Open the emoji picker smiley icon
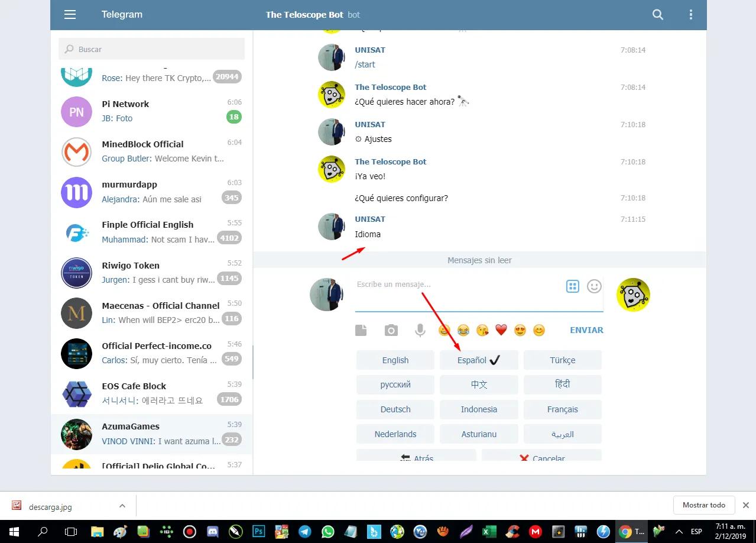Viewport: 756px width, 543px height. tap(594, 286)
